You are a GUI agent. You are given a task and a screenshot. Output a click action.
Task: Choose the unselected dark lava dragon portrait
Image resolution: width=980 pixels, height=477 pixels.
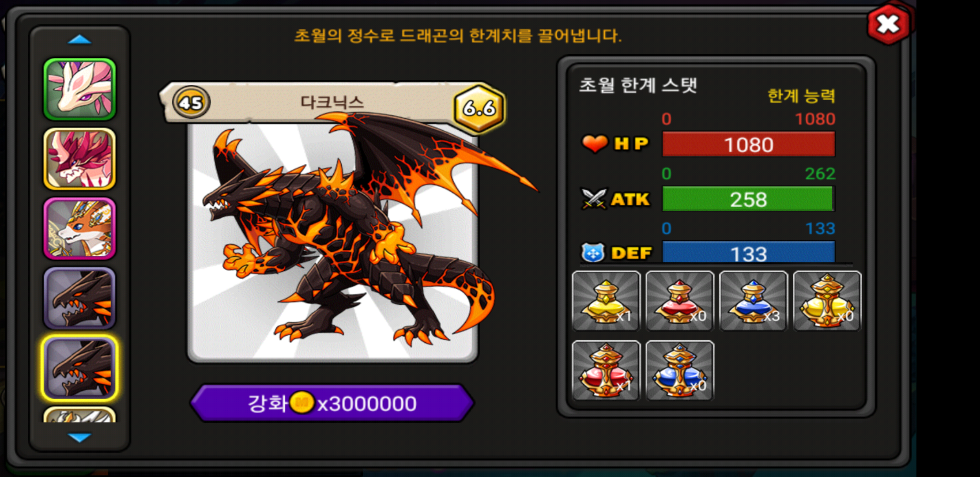tap(79, 298)
